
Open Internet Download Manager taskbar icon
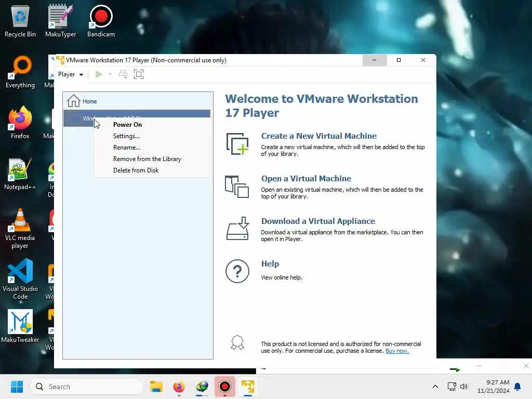[202, 387]
